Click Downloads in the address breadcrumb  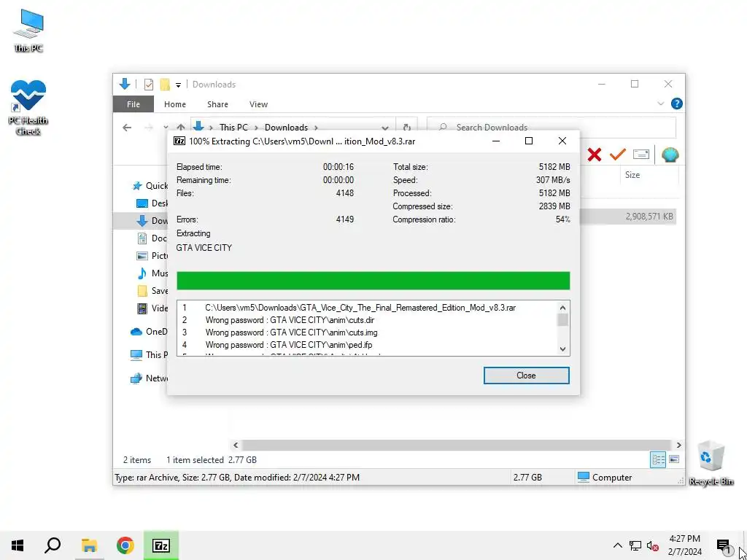pos(286,127)
